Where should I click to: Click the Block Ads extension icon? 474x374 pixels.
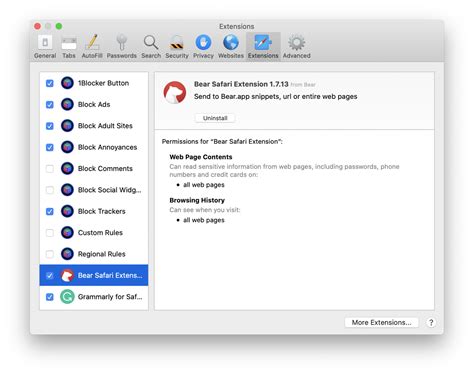click(67, 104)
